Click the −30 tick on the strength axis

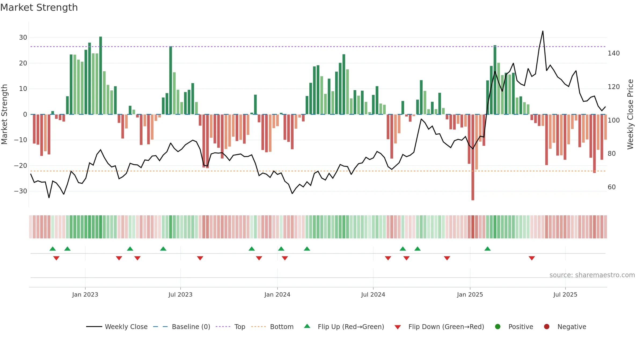(x=21, y=191)
